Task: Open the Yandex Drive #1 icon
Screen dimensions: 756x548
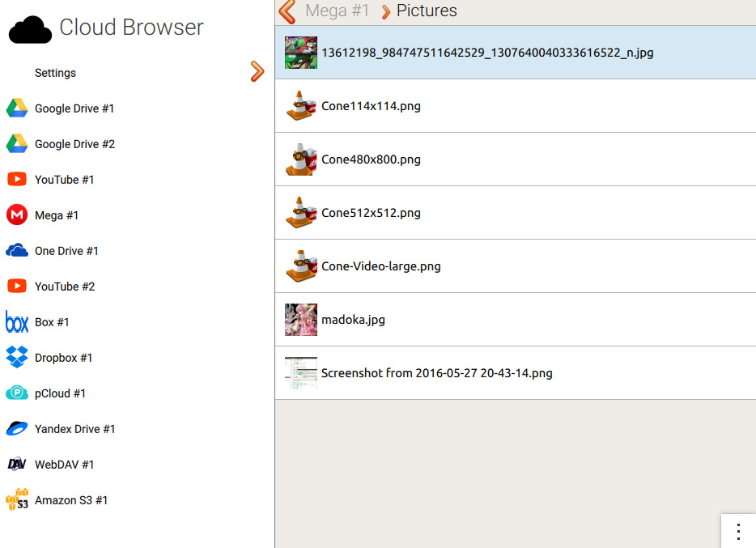Action: coord(17,428)
